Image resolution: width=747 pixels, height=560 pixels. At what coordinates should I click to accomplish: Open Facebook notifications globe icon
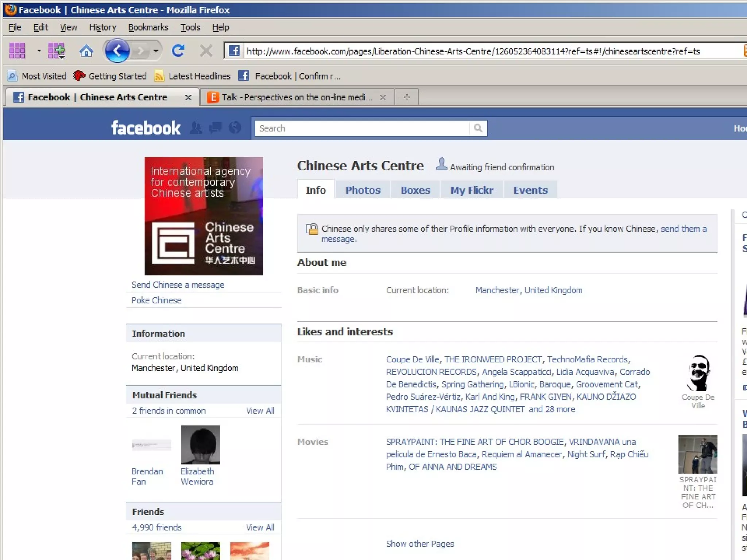(x=235, y=128)
